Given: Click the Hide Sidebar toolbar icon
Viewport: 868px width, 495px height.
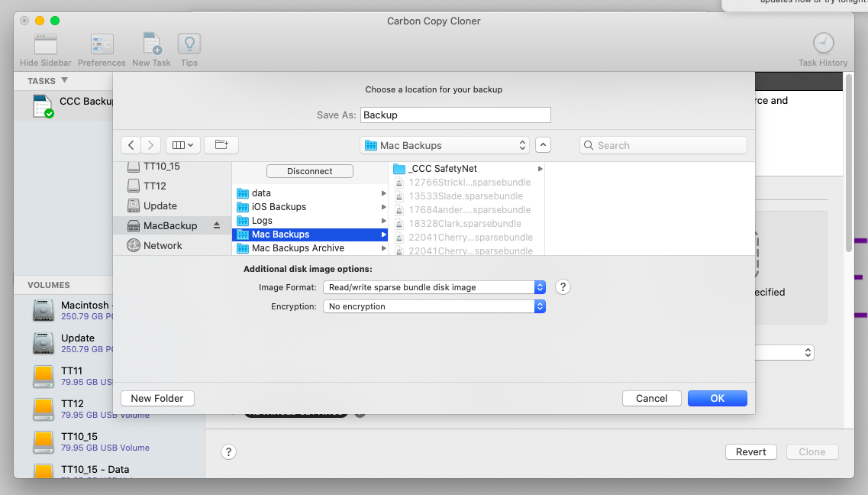Looking at the screenshot, I should coord(46,44).
